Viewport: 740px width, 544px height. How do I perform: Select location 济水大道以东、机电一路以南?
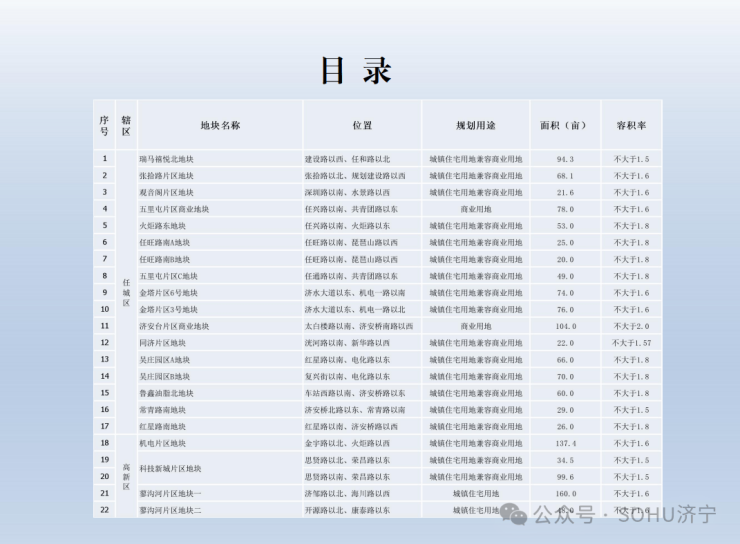[355, 293]
